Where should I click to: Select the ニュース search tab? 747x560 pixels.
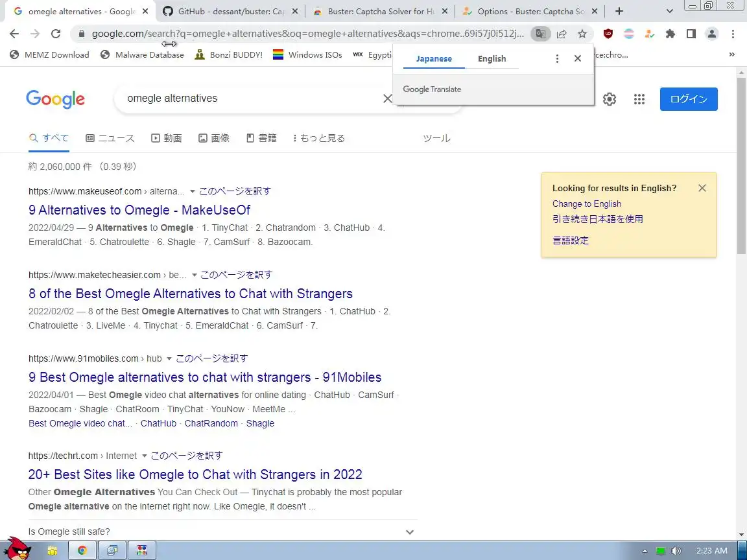point(110,138)
